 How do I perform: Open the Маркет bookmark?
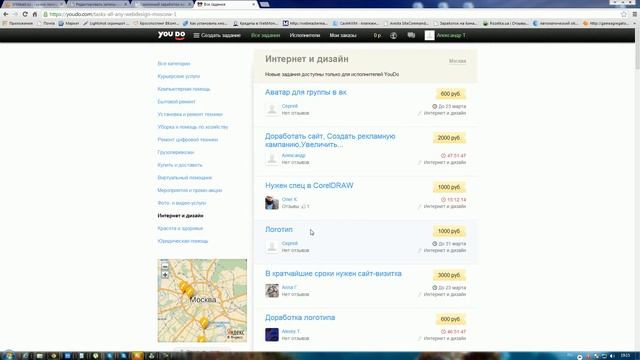pyautogui.click(x=69, y=23)
